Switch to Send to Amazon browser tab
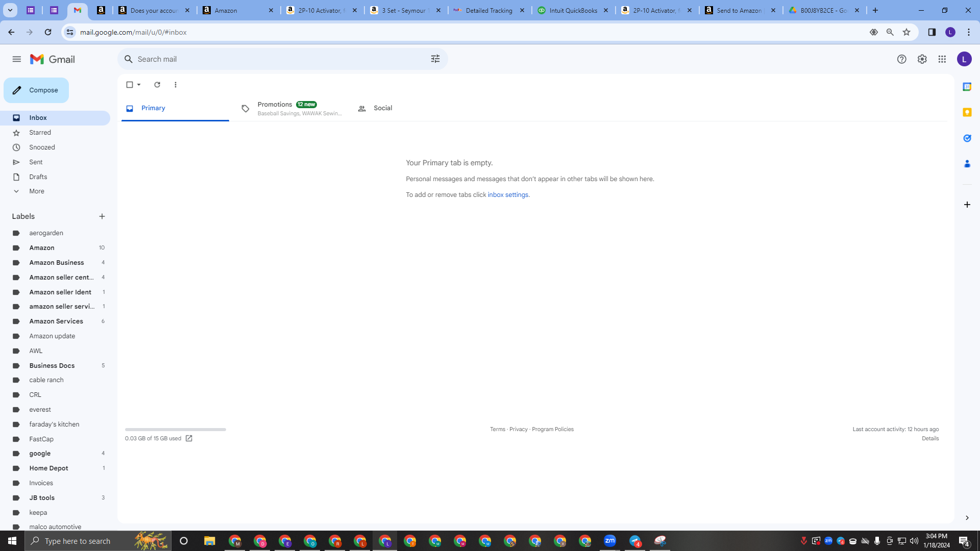 tap(741, 10)
